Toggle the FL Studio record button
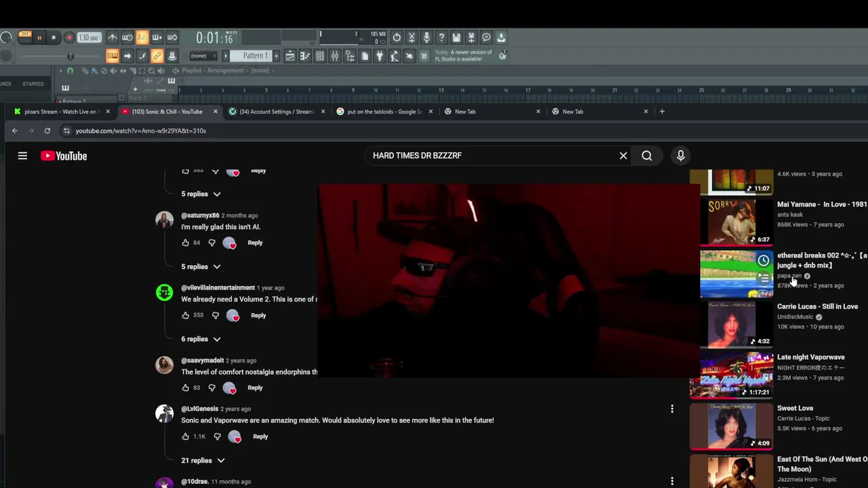868x488 pixels. tap(68, 38)
